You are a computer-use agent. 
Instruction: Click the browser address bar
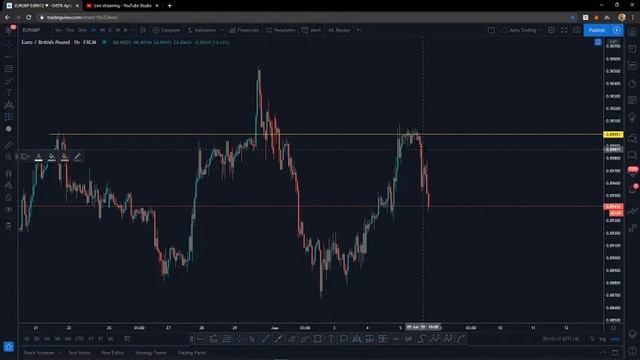302,18
